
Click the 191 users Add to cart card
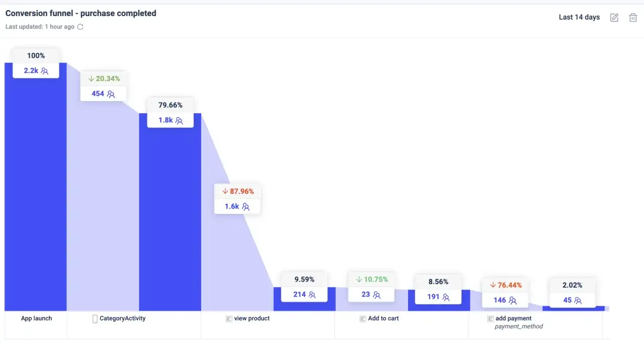(439, 289)
